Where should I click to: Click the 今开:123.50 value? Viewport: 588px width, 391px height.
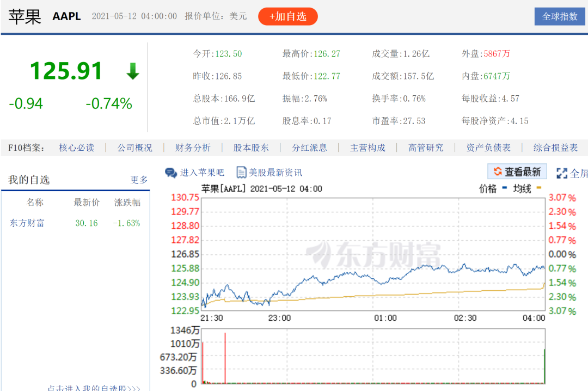[x=217, y=54]
